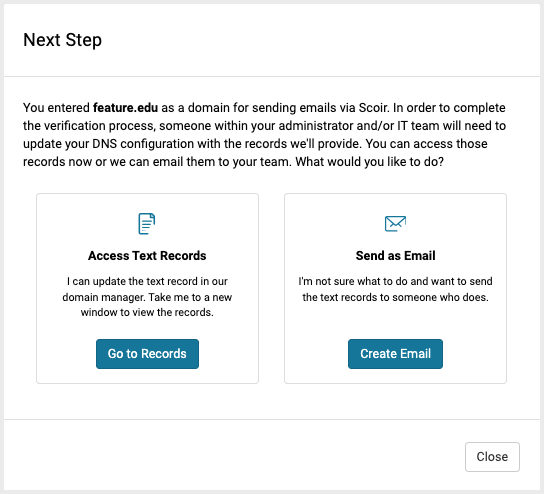
Task: Click 'What would you like to do?' question
Action: (369, 162)
